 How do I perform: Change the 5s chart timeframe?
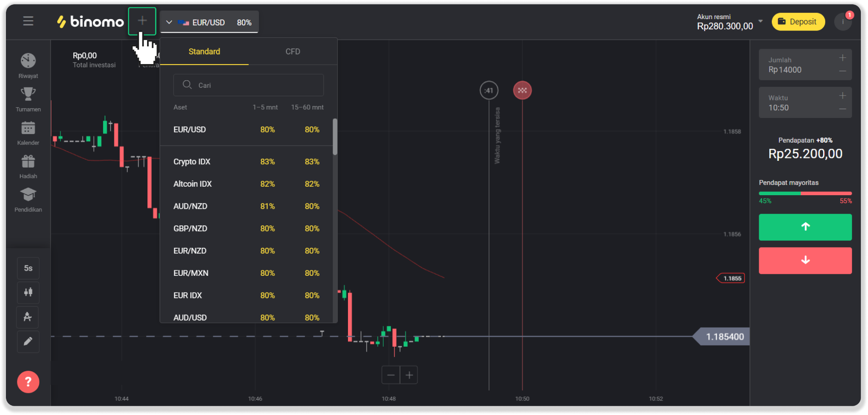pos(28,268)
